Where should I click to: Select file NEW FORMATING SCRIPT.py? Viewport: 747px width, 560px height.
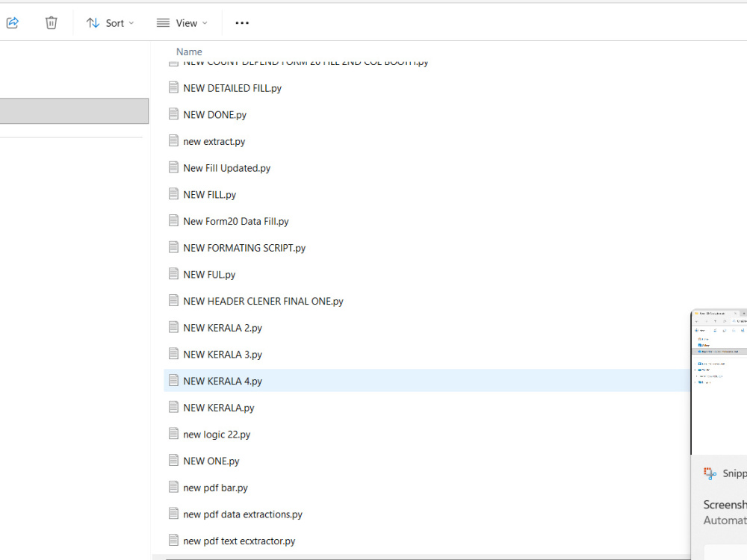click(x=244, y=248)
